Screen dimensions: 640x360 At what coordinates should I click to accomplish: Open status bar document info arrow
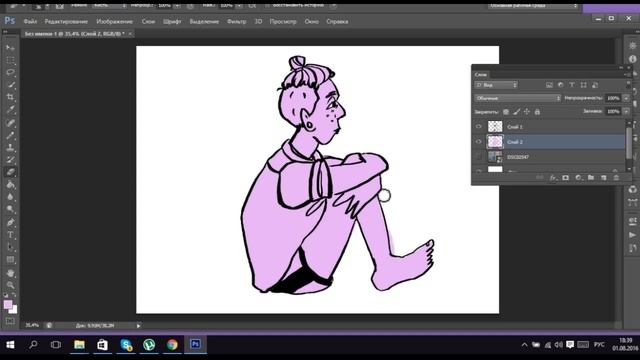tap(138, 326)
